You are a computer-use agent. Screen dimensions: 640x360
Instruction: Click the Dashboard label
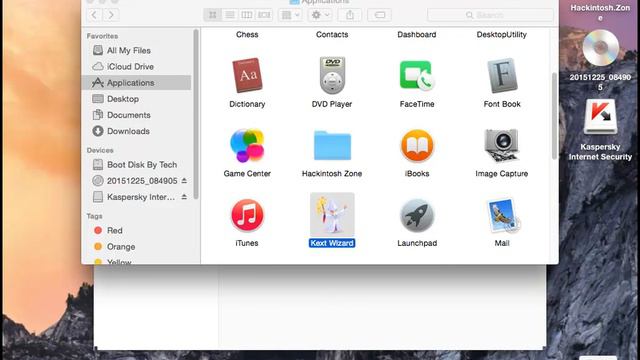click(x=417, y=35)
